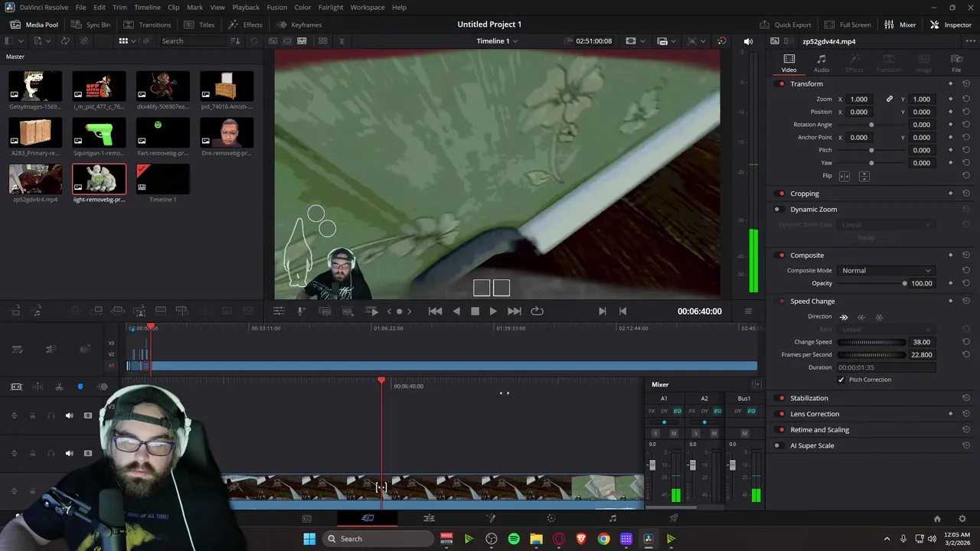Click the Quick Export button
The image size is (980, 551).
tap(785, 24)
